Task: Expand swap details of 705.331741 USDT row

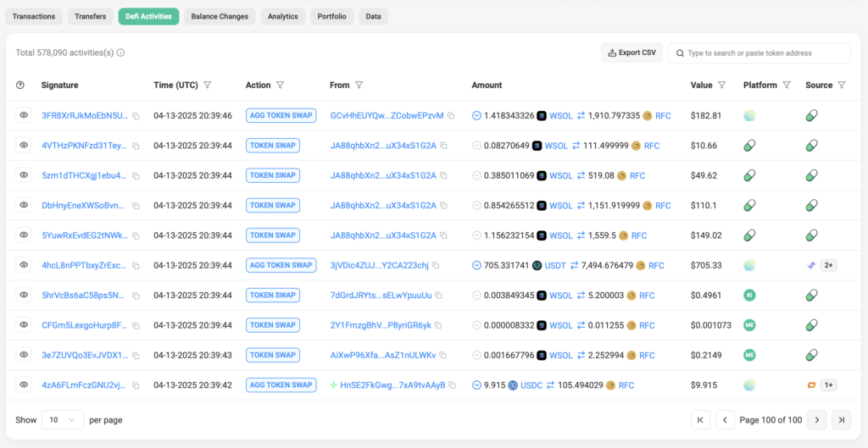Action: 476,265
